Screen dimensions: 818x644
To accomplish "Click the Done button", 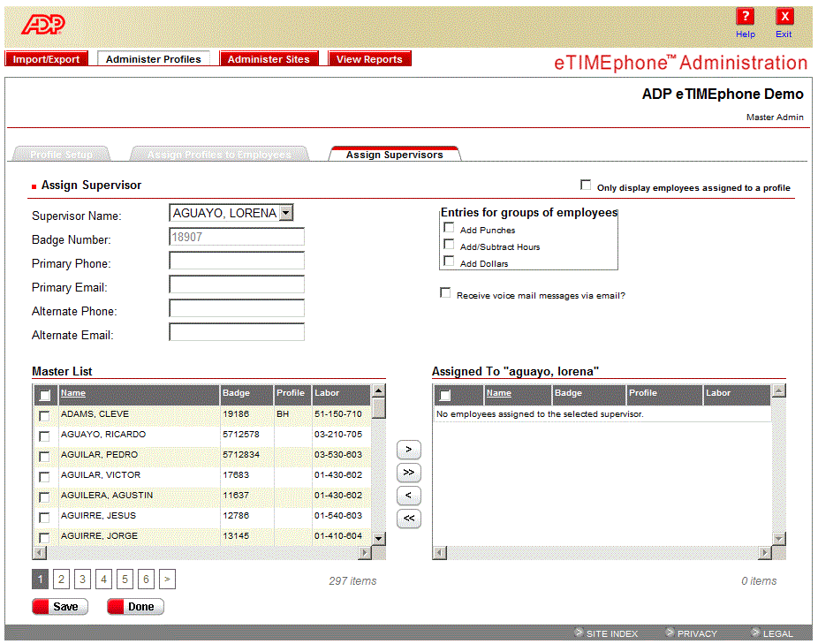I will 136,606.
